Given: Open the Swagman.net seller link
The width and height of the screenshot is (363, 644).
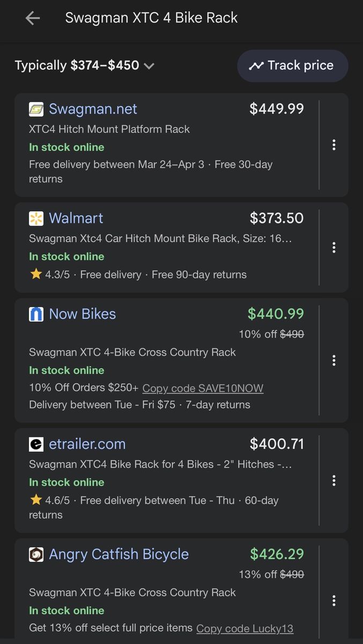Looking at the screenshot, I should pyautogui.click(x=93, y=109).
